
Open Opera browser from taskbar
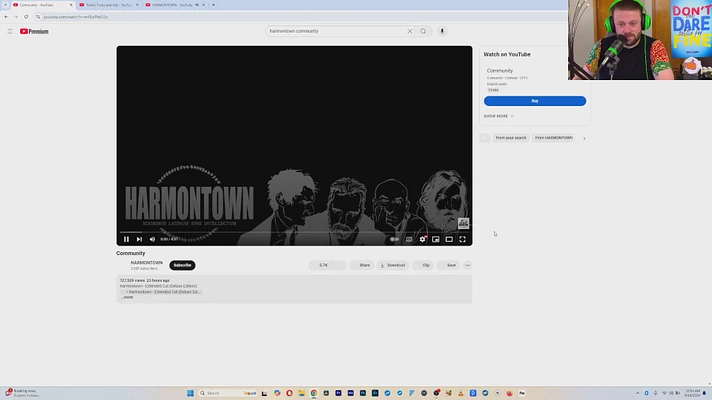click(289, 393)
